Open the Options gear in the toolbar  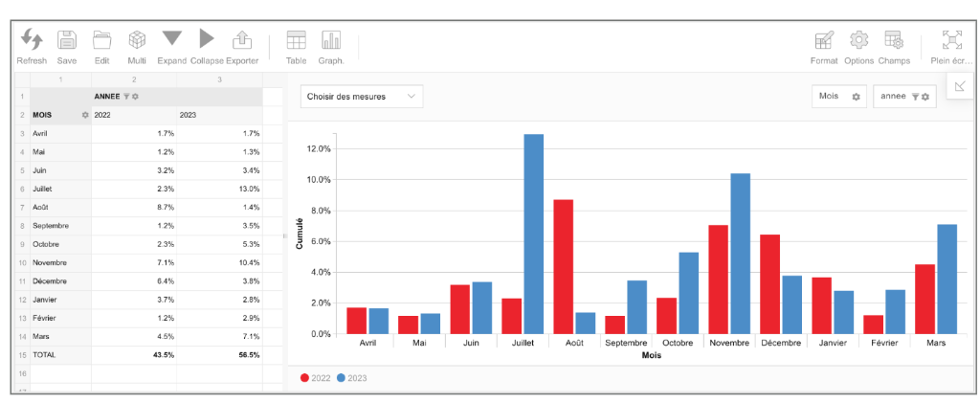click(858, 39)
